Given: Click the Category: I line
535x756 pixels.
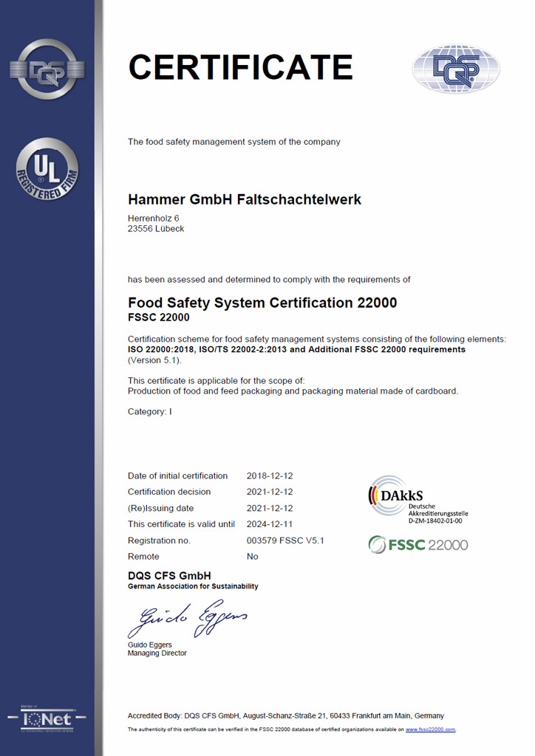Looking at the screenshot, I should [149, 412].
